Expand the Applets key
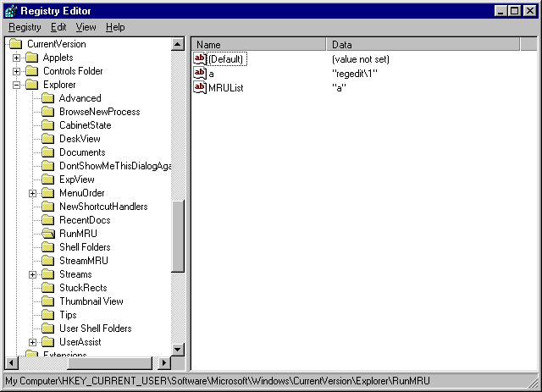The image size is (542, 392). (16, 58)
